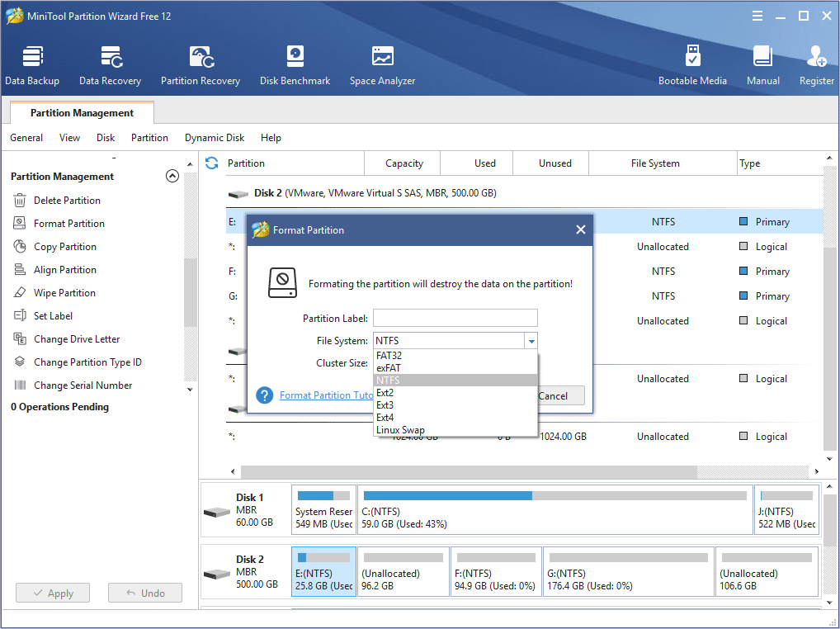Collapse the Partition Management section

pos(172,177)
